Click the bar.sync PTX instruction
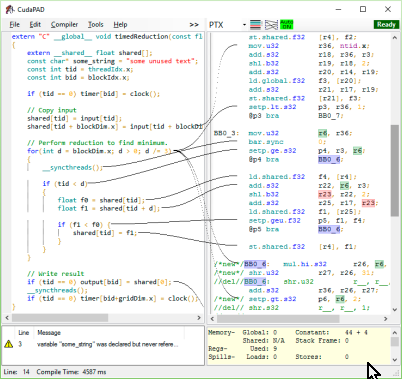402x379 pixels. 266,142
